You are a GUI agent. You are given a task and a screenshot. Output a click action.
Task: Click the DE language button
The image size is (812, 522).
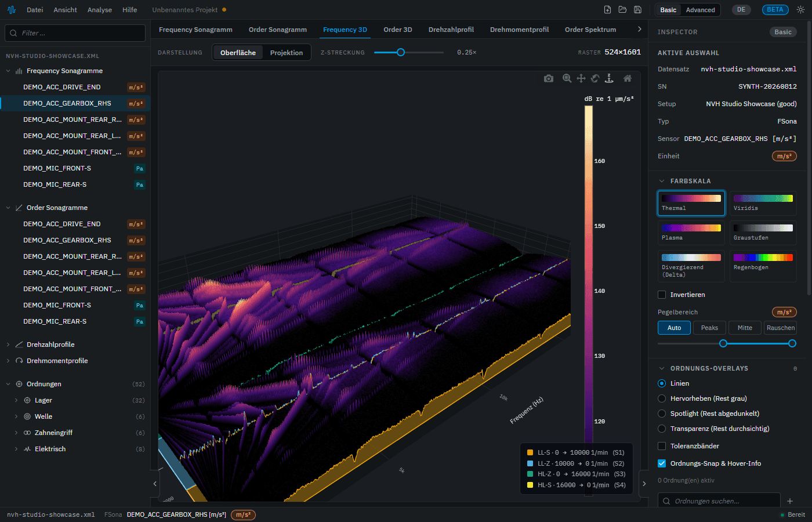click(x=741, y=10)
